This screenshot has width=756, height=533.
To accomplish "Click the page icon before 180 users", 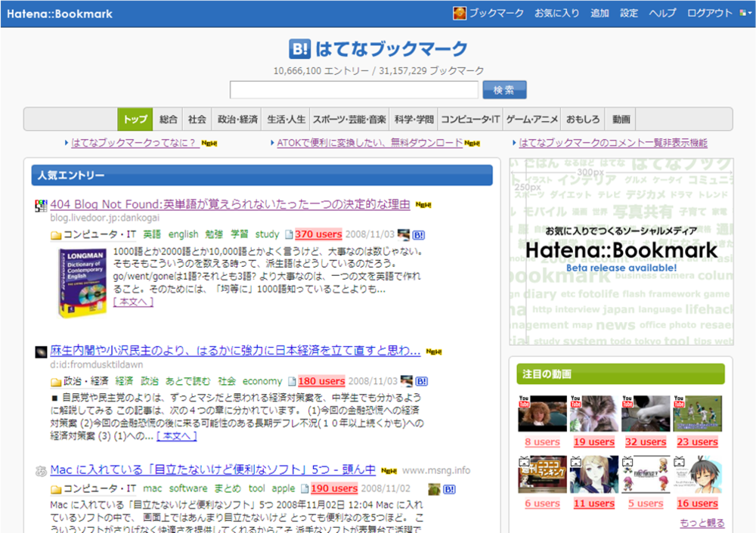I will click(x=292, y=382).
